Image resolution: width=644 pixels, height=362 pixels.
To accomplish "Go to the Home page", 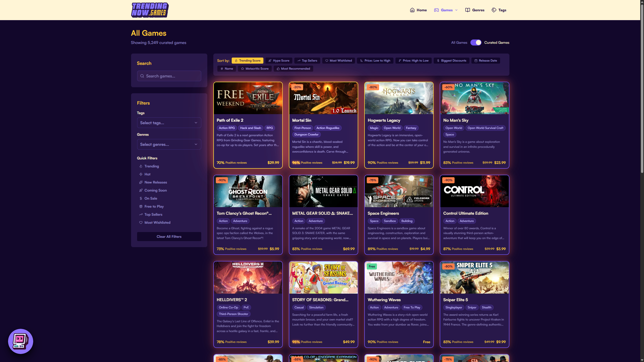I will pos(418,10).
